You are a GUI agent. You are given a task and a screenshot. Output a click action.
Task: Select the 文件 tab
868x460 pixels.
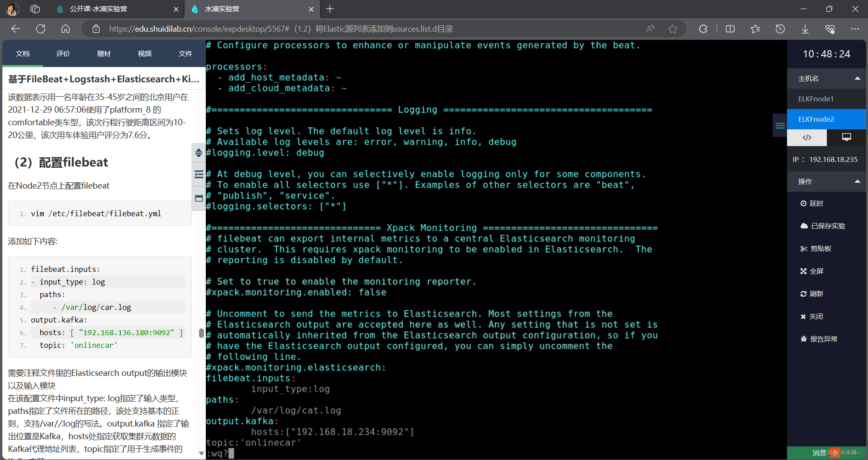(x=185, y=53)
